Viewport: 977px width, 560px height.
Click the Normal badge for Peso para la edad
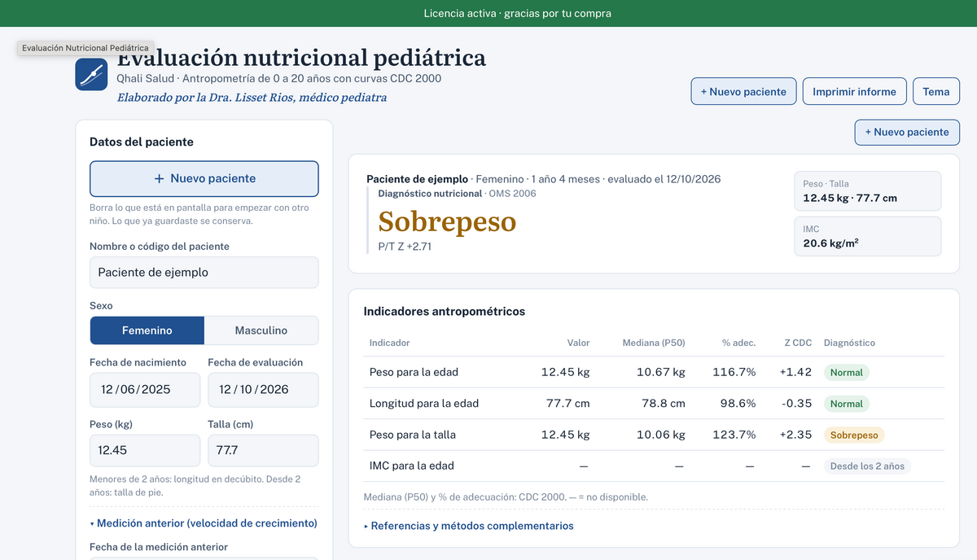[x=847, y=372]
